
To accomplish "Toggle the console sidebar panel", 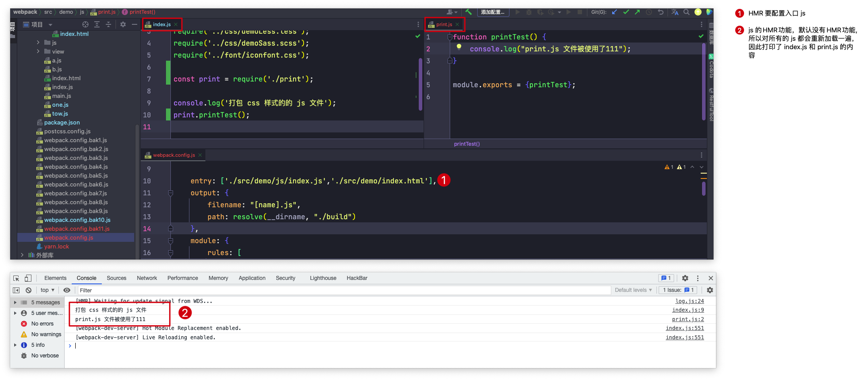I will point(16,290).
